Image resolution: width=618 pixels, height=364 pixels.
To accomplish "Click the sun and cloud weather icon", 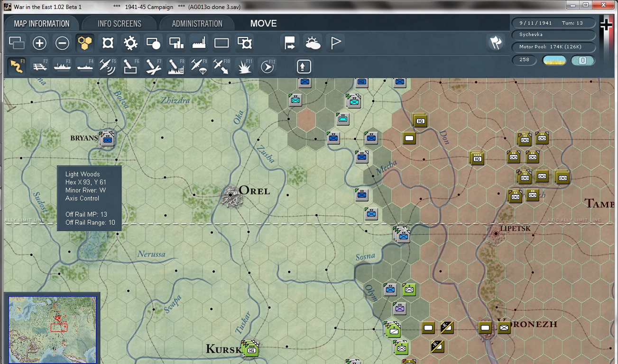I will (x=313, y=44).
